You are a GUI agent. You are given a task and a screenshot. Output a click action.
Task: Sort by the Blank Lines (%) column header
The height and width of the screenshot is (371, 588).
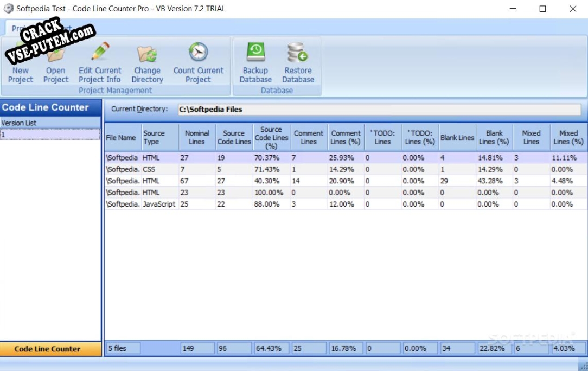(x=494, y=137)
